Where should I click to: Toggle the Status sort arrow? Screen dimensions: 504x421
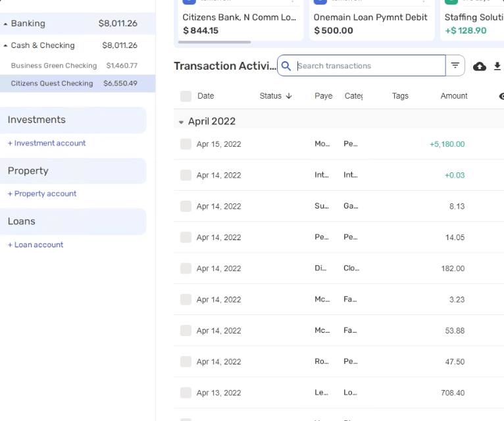289,96
